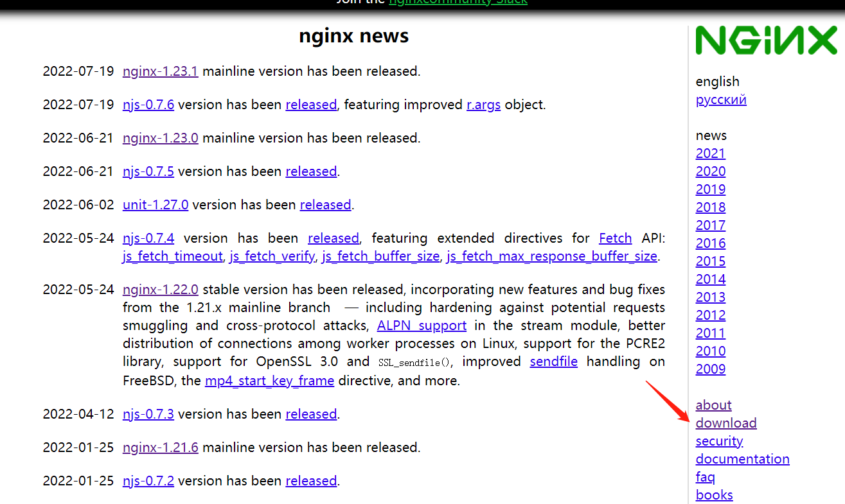Click "released" next to njs-0.7.3

click(x=311, y=414)
